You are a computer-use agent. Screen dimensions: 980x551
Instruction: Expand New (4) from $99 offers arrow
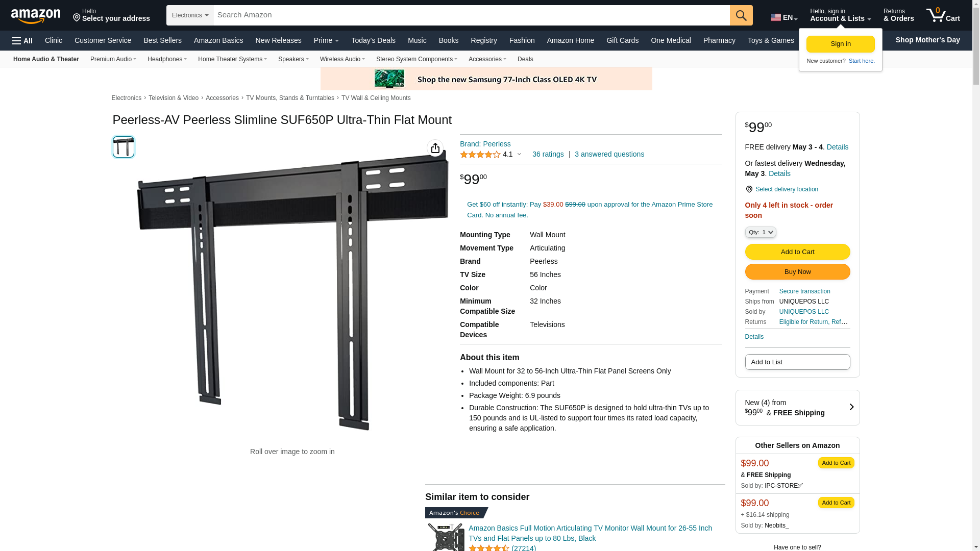[851, 407]
